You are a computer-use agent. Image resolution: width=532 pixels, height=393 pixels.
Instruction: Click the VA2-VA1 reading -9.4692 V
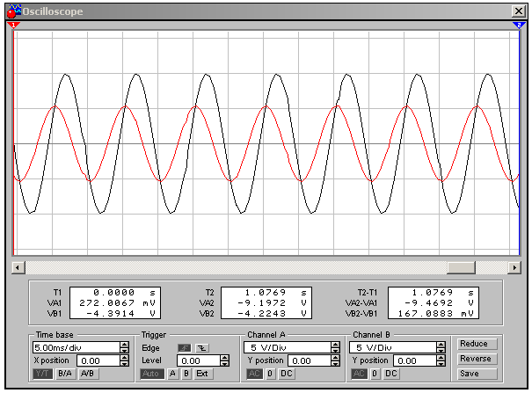point(439,302)
